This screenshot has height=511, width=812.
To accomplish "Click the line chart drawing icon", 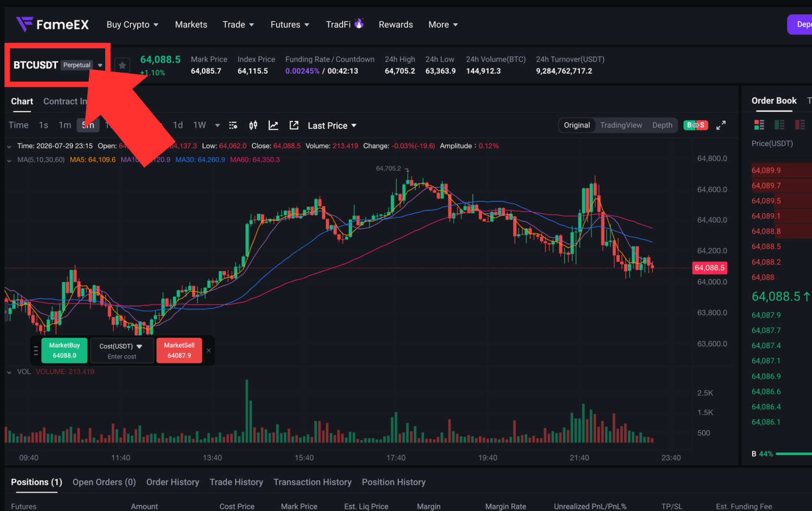I will point(273,125).
